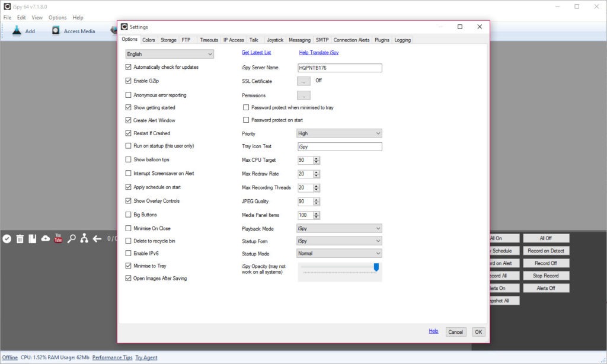Toggle Create Alert Window checkbox
The width and height of the screenshot is (607, 364).
point(128,120)
